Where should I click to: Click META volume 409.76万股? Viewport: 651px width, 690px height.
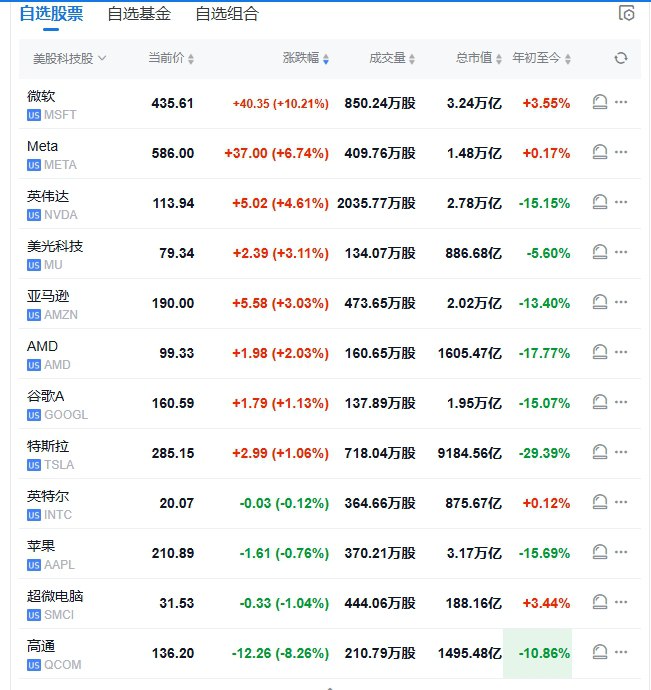380,154
